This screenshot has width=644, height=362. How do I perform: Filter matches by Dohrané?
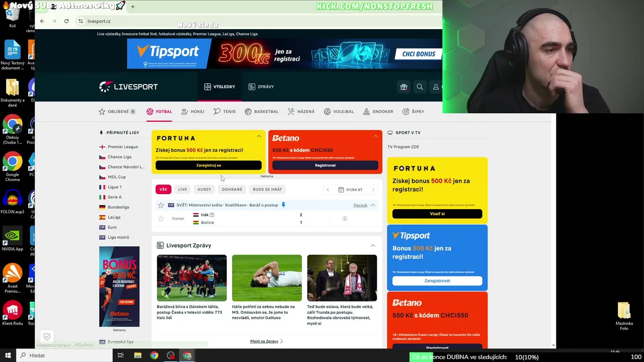pos(232,190)
